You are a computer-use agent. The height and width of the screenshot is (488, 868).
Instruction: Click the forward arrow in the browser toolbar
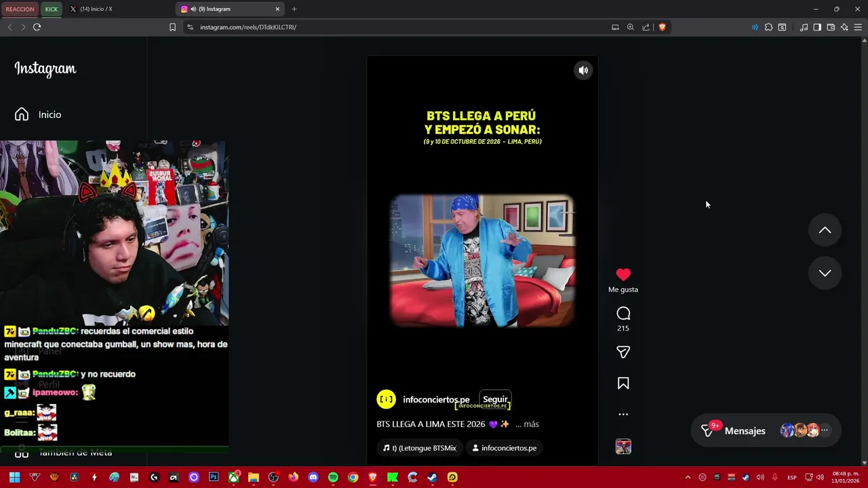click(23, 27)
